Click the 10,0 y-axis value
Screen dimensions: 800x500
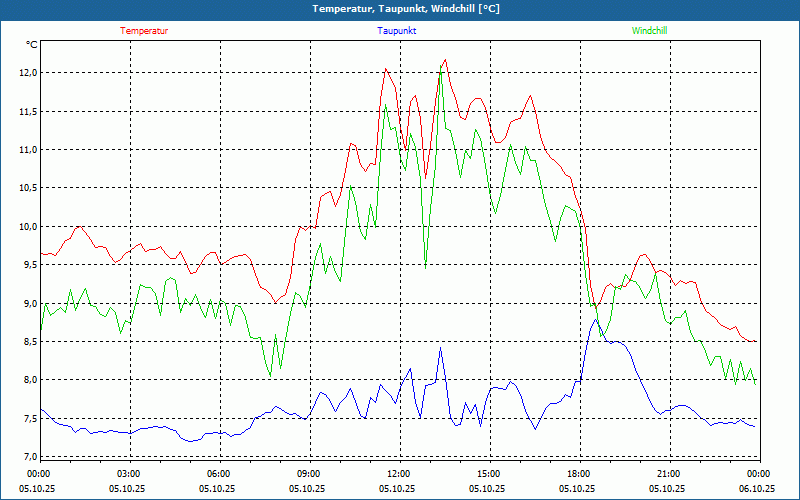coord(29,227)
